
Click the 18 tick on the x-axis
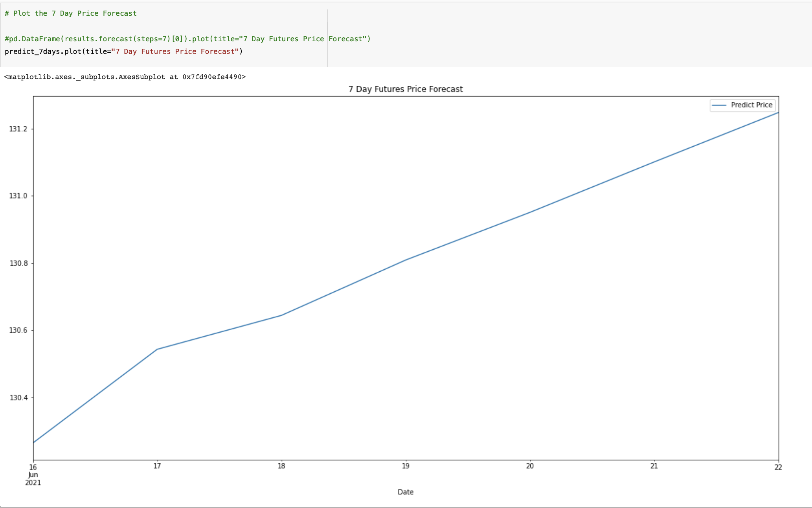[281, 466]
